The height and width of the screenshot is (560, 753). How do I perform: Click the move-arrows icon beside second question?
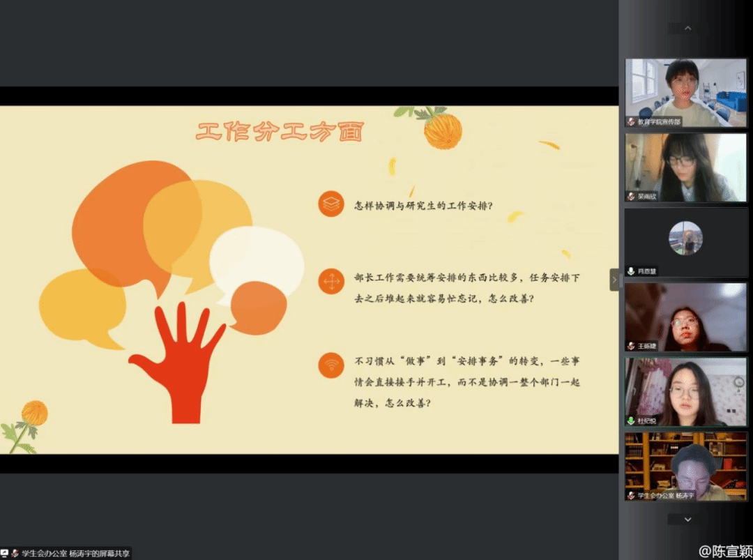click(x=331, y=281)
